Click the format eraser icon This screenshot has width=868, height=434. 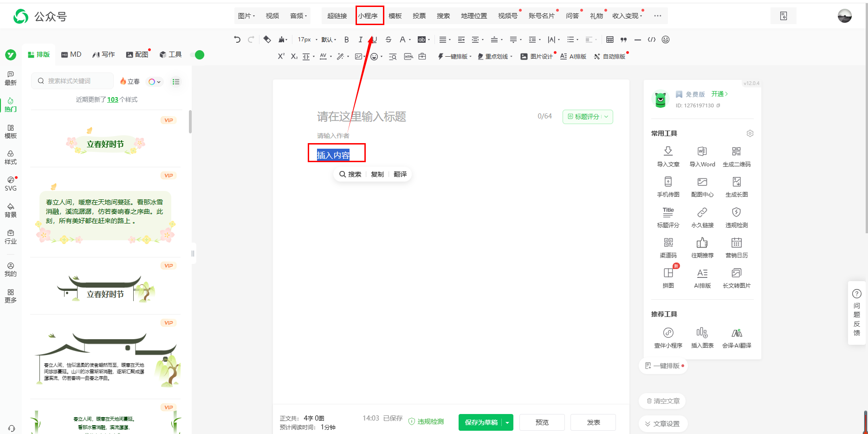[267, 39]
